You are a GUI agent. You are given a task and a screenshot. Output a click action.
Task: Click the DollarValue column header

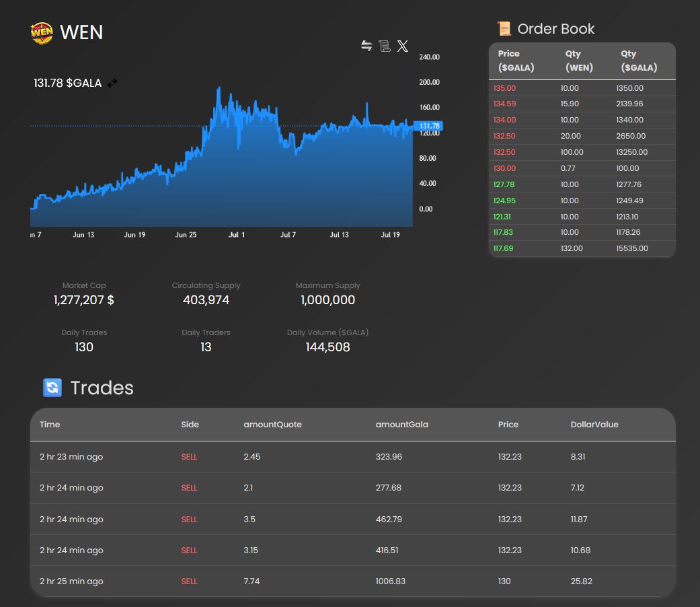(x=594, y=425)
